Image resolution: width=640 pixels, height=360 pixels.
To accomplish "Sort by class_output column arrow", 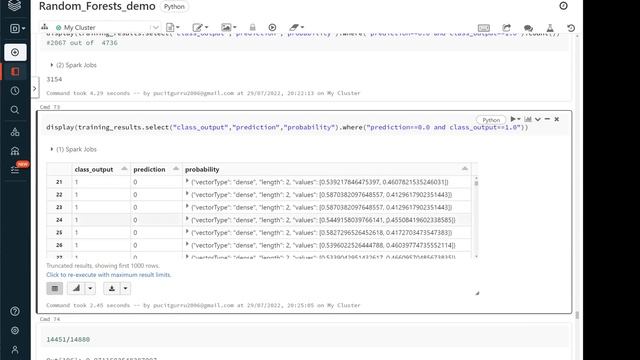I will tap(124, 169).
